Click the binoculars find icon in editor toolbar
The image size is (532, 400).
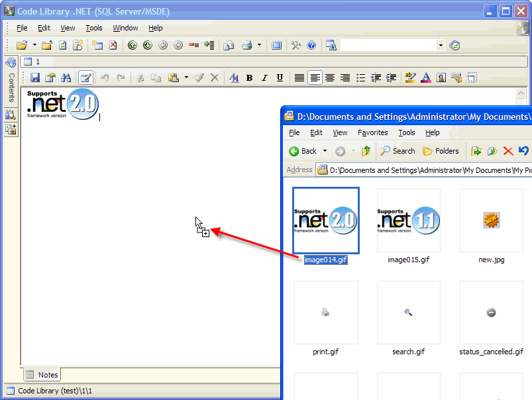[x=66, y=77]
